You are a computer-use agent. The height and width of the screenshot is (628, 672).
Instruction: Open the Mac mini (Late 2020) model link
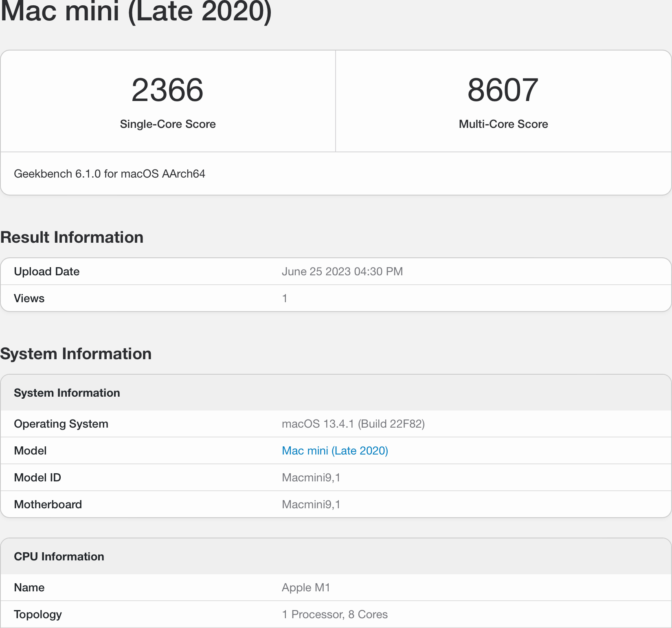[335, 450]
